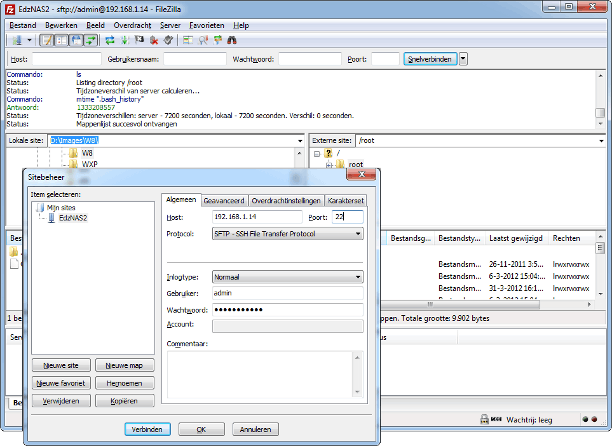
Task: Open the Protocol dropdown
Action: (288, 234)
